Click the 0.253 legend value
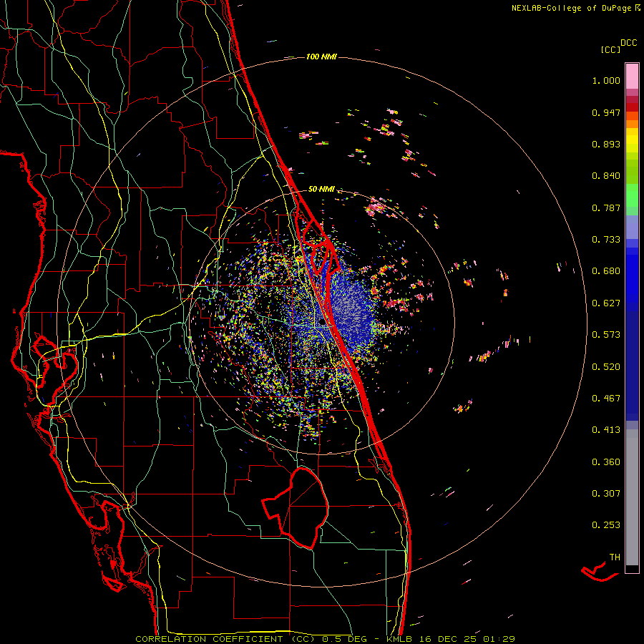Image resolution: width=644 pixels, height=644 pixels. 606,525
